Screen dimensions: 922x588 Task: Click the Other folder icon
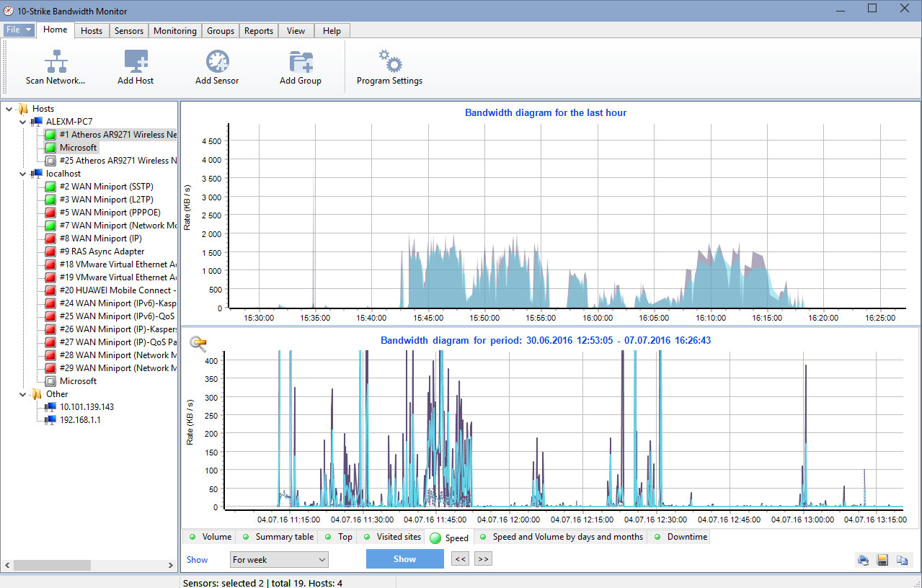click(x=37, y=394)
